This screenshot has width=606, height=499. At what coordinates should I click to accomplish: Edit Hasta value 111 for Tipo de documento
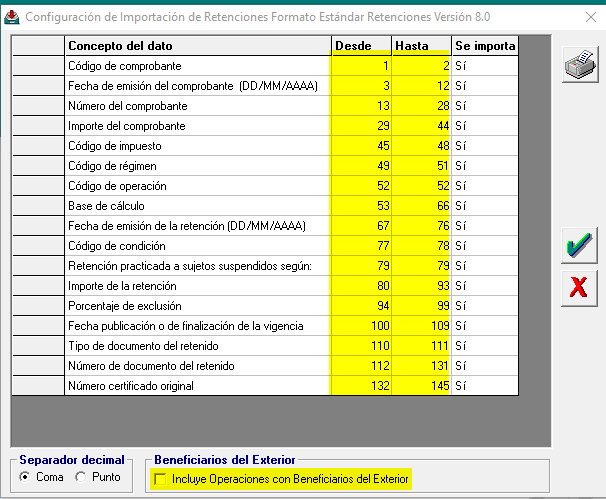pyautogui.click(x=421, y=346)
